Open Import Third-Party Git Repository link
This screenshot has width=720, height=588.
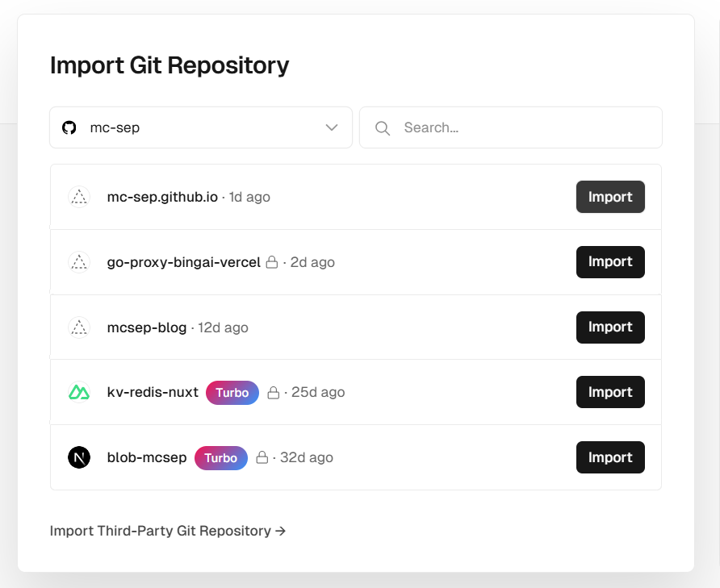point(168,531)
